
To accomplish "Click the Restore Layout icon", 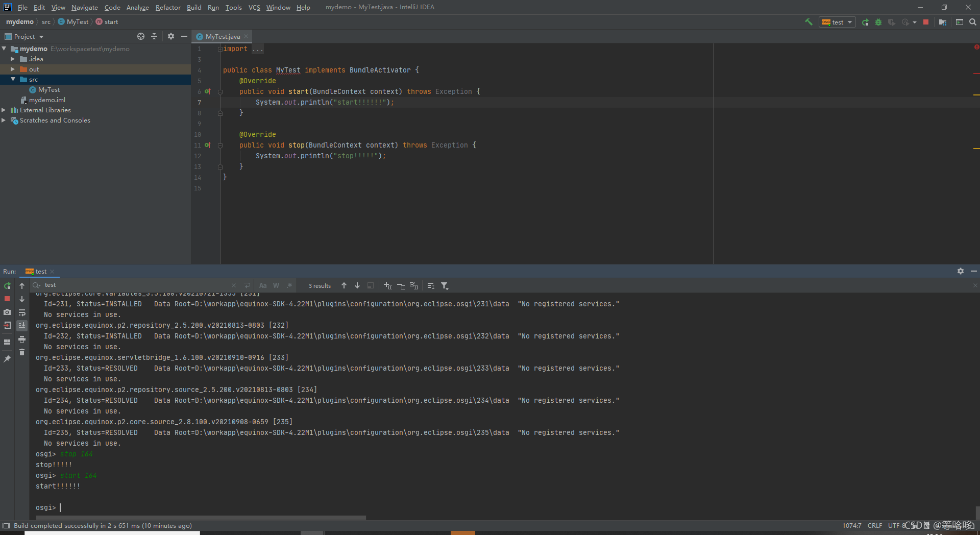I will tap(7, 342).
